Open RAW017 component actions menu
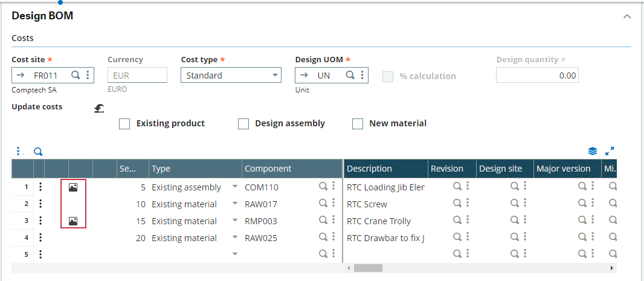The image size is (644, 281). 334,204
